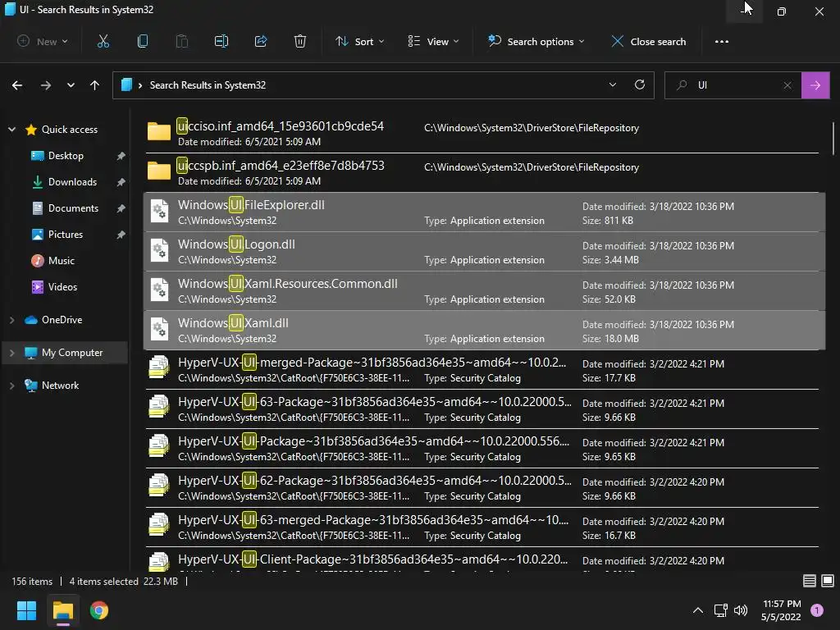Open network status tray icon
Image resolution: width=840 pixels, height=630 pixels.
tap(720, 610)
